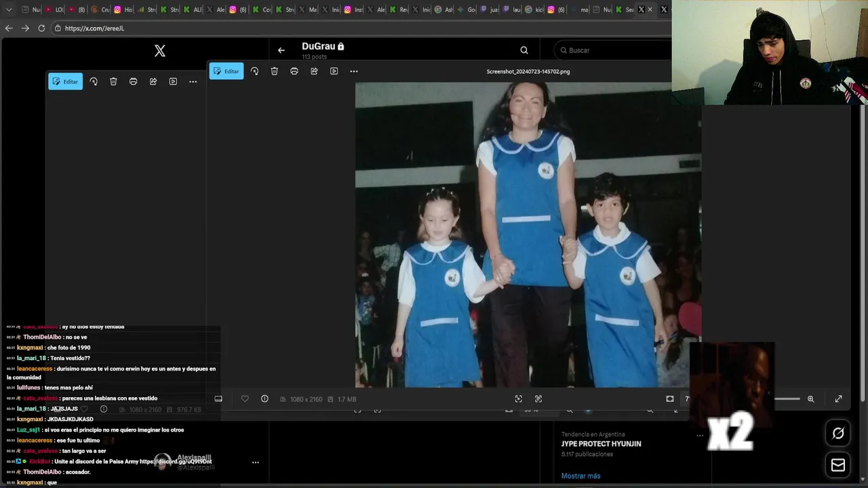Switch to the Rev browser tab
This screenshot has width=868, height=488.
pos(398,9)
